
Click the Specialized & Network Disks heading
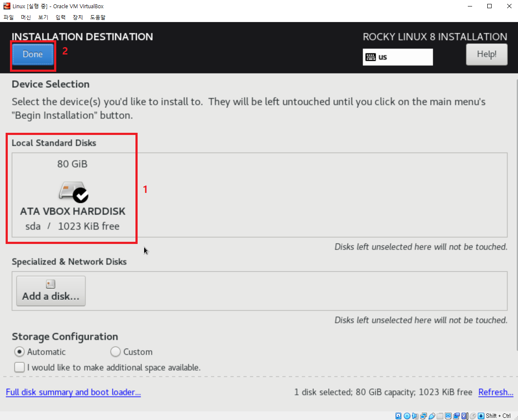click(69, 262)
